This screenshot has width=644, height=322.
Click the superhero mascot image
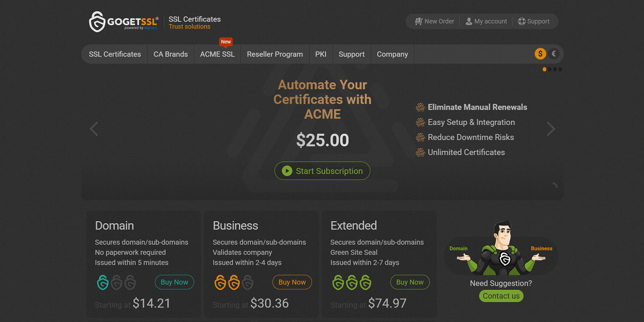(x=501, y=247)
